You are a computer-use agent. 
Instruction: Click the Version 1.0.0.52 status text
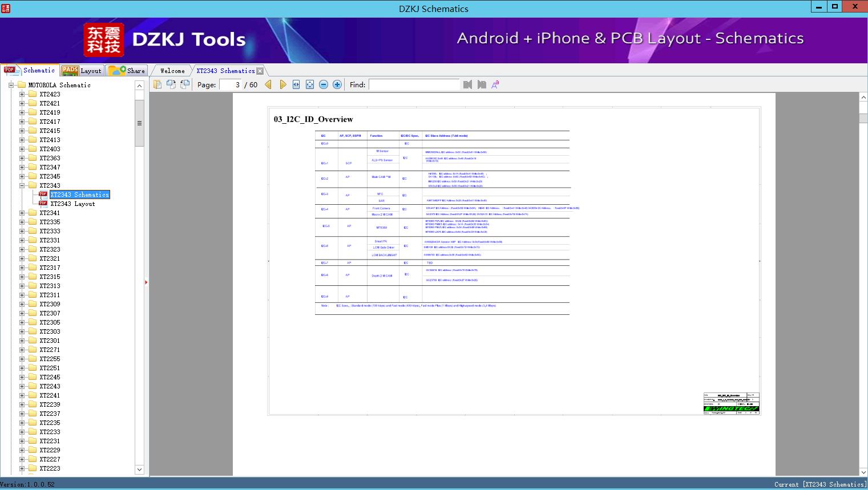27,484
